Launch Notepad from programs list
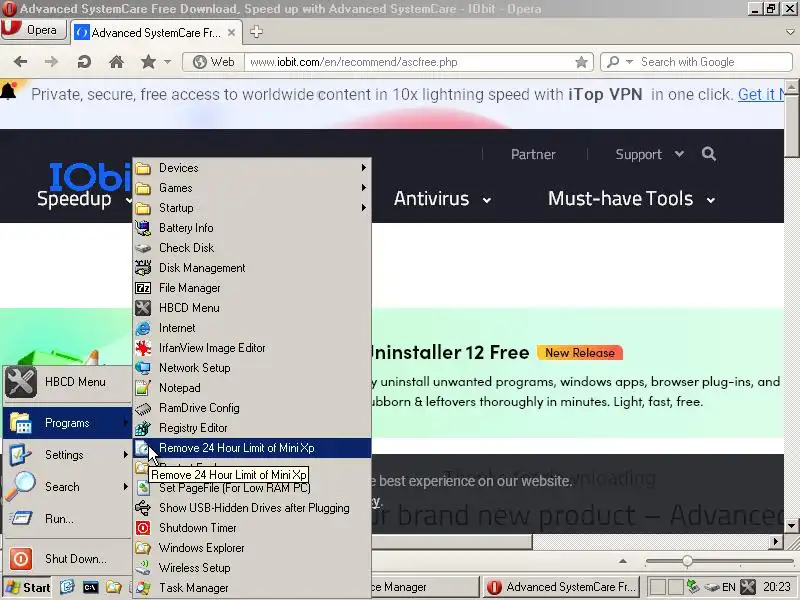This screenshot has width=800, height=600. 252,388
